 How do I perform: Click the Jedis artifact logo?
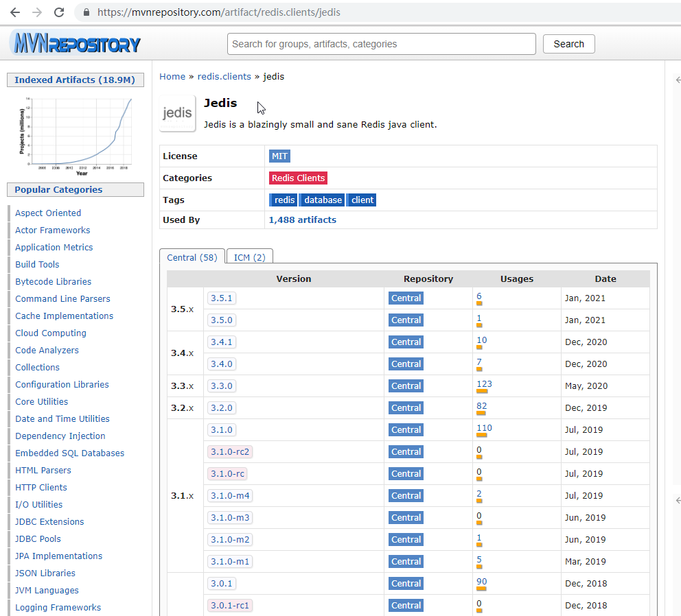[x=177, y=114]
